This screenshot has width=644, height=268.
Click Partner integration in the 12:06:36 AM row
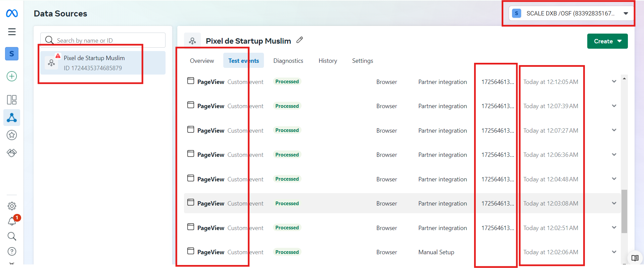(443, 155)
